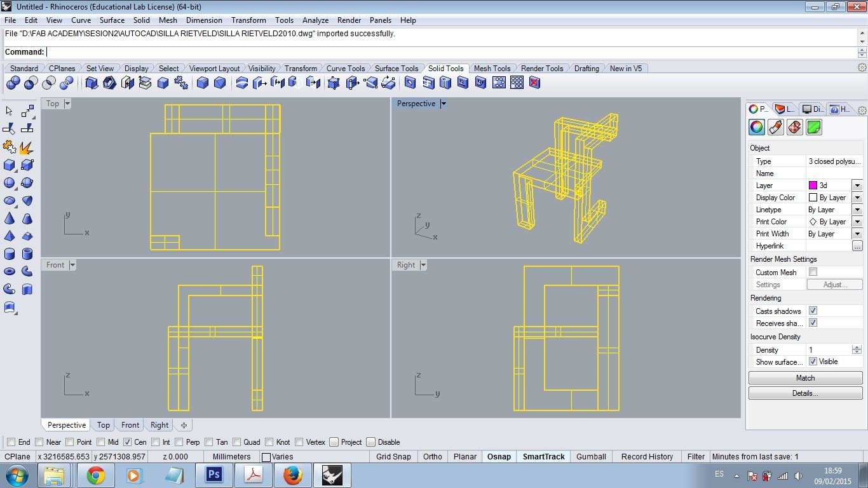Toggle Grid Snap in status bar
This screenshot has width=868, height=488.
[x=393, y=456]
